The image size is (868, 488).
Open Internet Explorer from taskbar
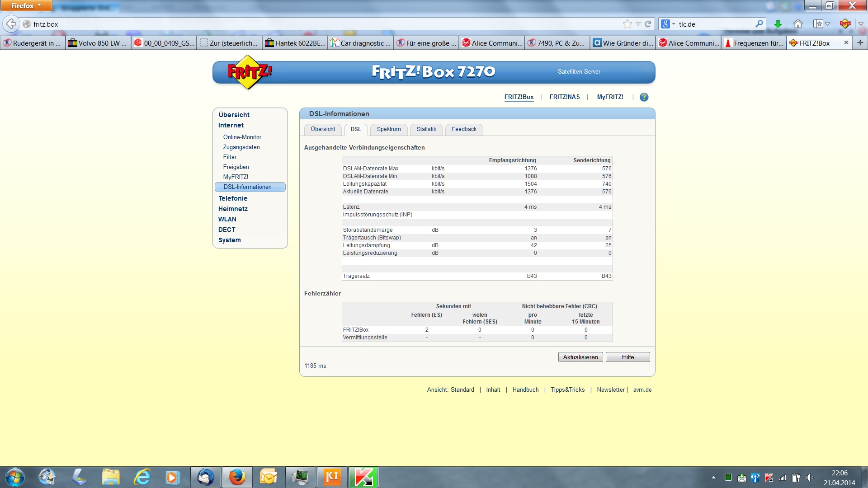(142, 477)
